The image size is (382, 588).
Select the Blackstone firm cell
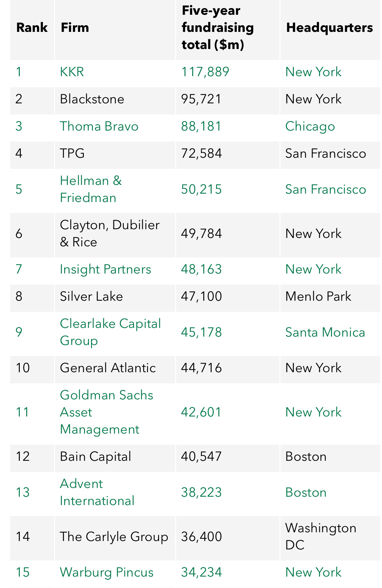pyautogui.click(x=92, y=99)
